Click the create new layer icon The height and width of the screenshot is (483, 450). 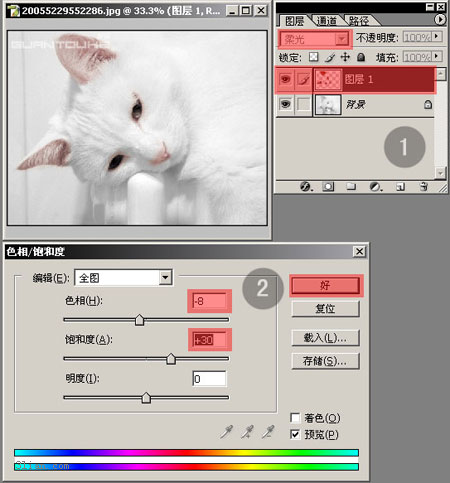pyautogui.click(x=400, y=187)
